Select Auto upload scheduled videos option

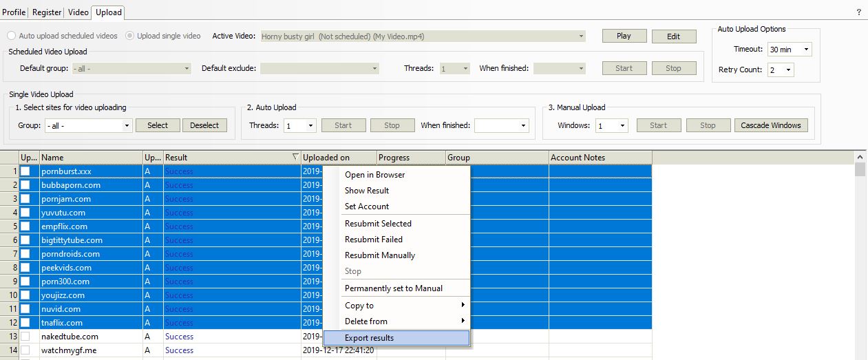pos(62,36)
